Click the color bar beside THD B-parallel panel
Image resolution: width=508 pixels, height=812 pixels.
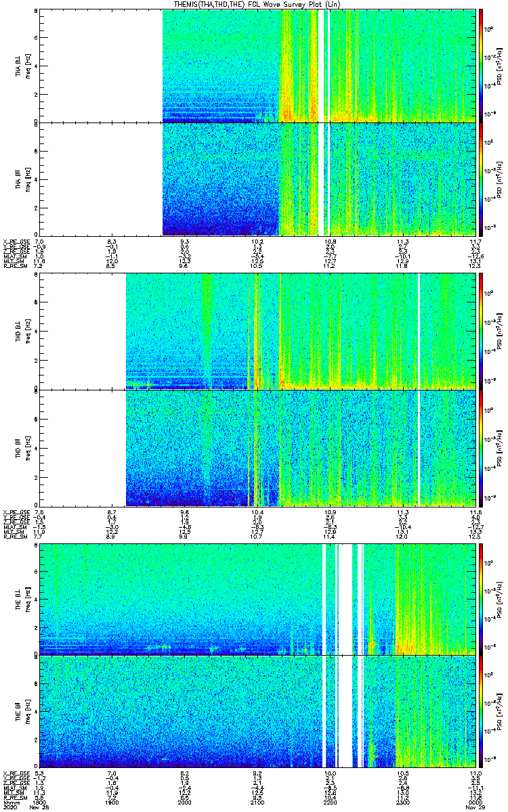click(x=480, y=447)
